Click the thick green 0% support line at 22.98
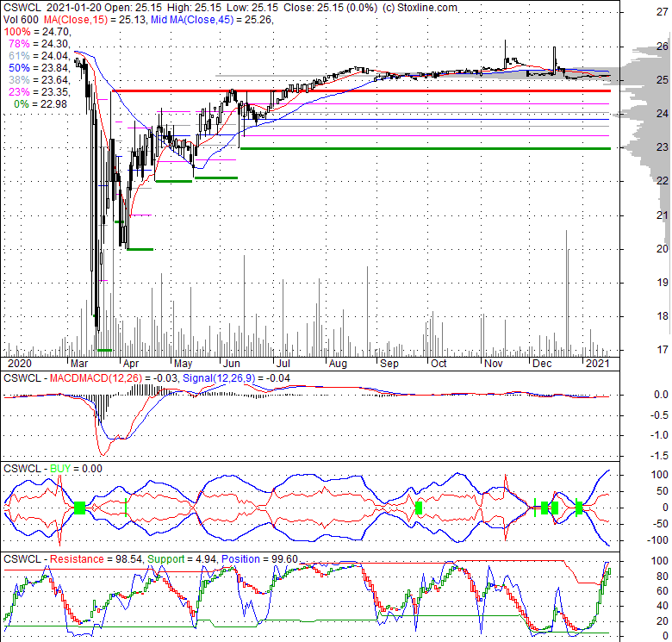Screen dimensions: 672x642 (425, 149)
